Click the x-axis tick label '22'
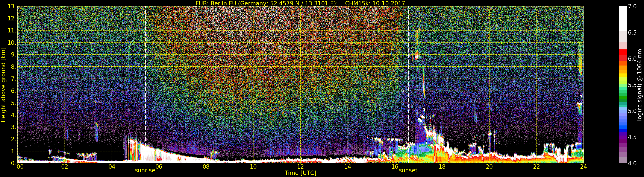644x177 pixels. pyautogui.click(x=536, y=166)
